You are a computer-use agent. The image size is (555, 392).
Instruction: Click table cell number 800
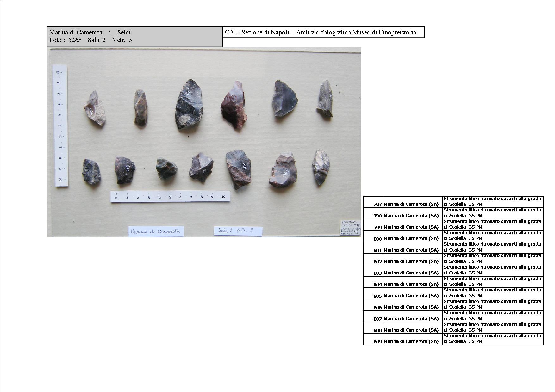(x=373, y=236)
